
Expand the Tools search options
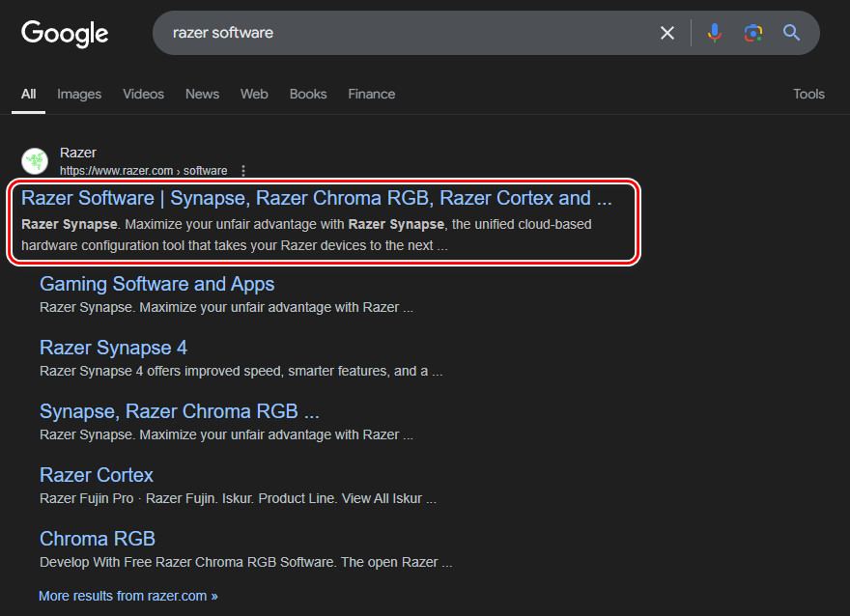coord(808,94)
